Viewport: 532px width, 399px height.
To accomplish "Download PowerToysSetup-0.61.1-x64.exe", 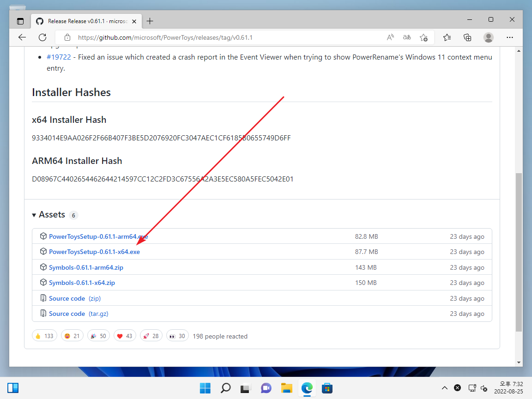I will point(94,252).
